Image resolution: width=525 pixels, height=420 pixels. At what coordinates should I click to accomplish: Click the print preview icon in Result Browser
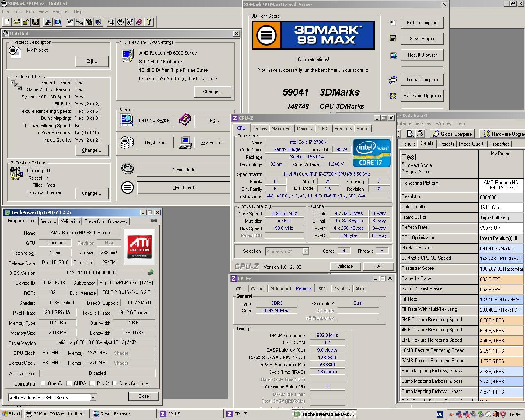411,134
